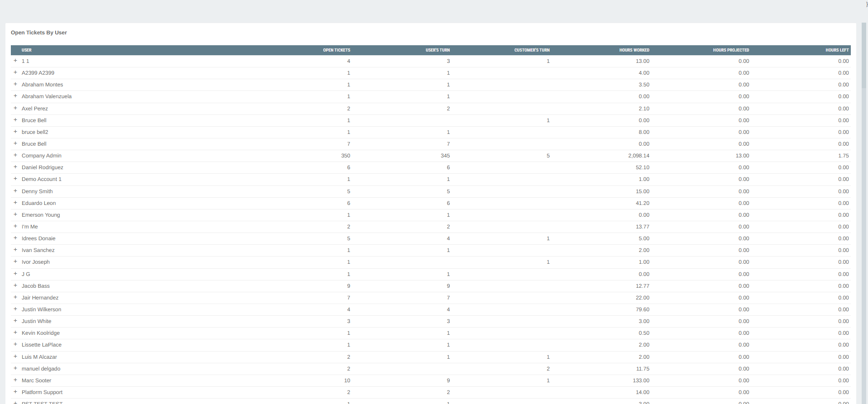Click the plus icon beside Daniel Rodriguez
This screenshot has width=868, height=404.
point(15,167)
